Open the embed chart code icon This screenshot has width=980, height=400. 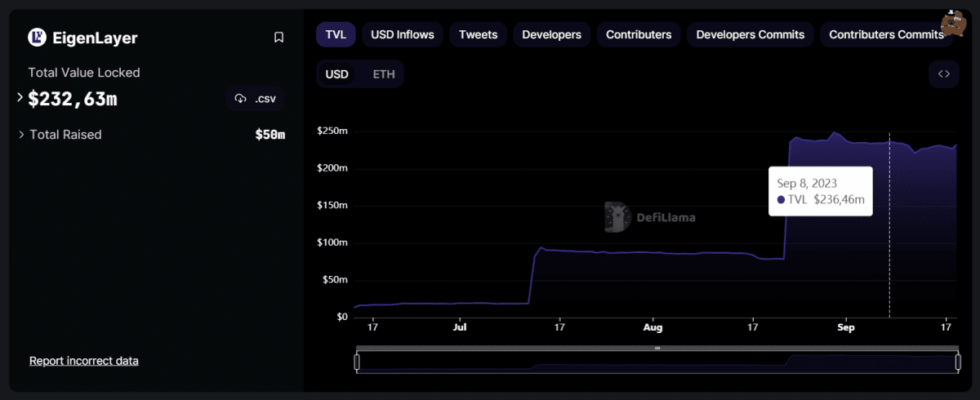click(943, 74)
